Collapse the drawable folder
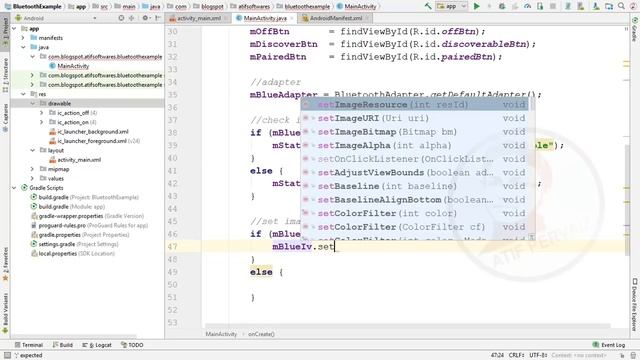The width and height of the screenshot is (640, 360). (x=33, y=103)
